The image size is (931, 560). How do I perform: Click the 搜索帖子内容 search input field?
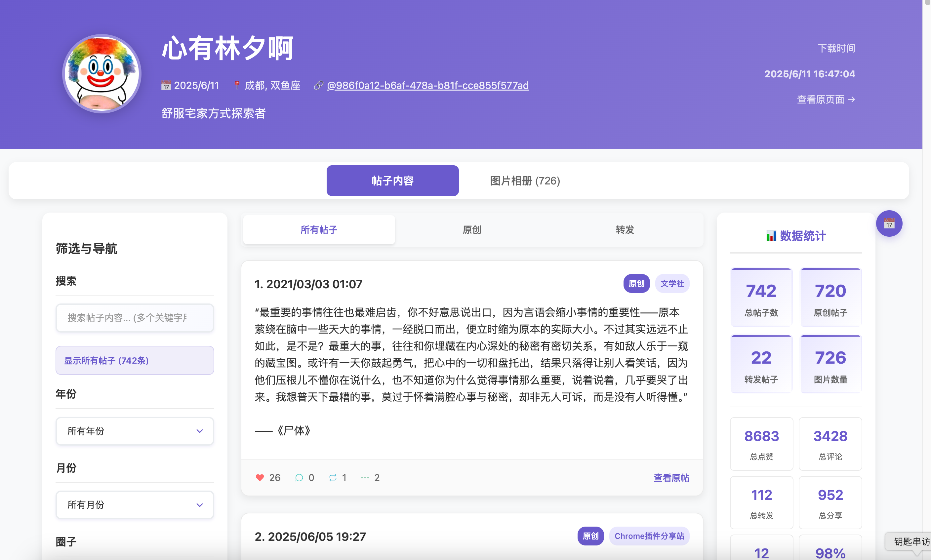(134, 317)
